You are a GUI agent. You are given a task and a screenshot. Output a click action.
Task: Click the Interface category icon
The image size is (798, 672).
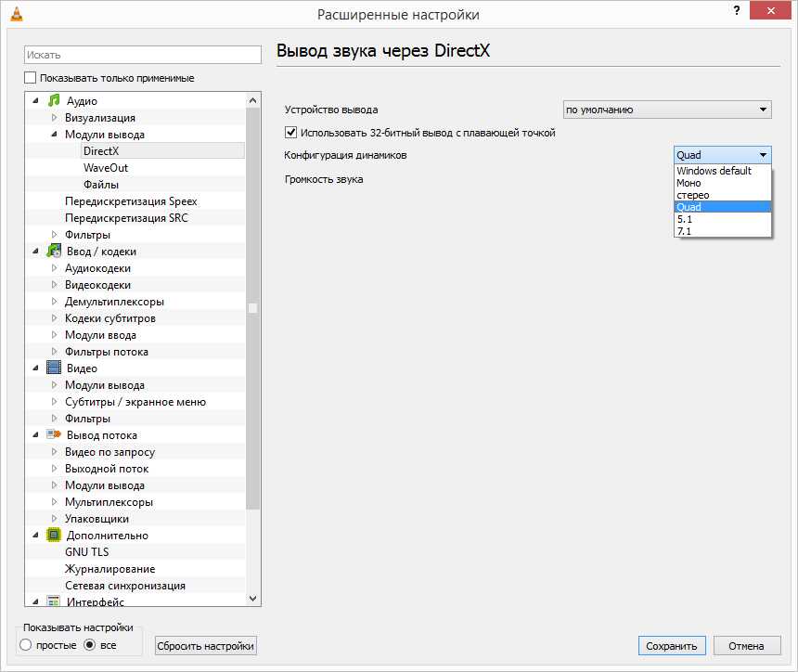(54, 601)
